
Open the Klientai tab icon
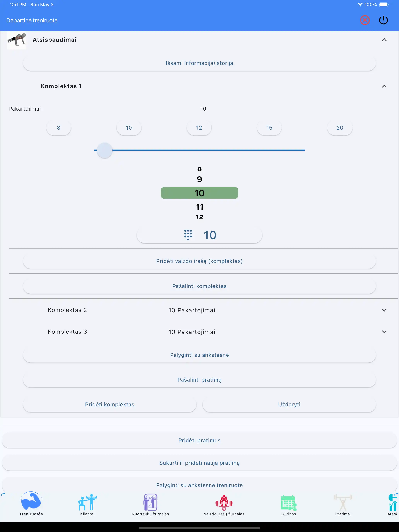(87, 502)
